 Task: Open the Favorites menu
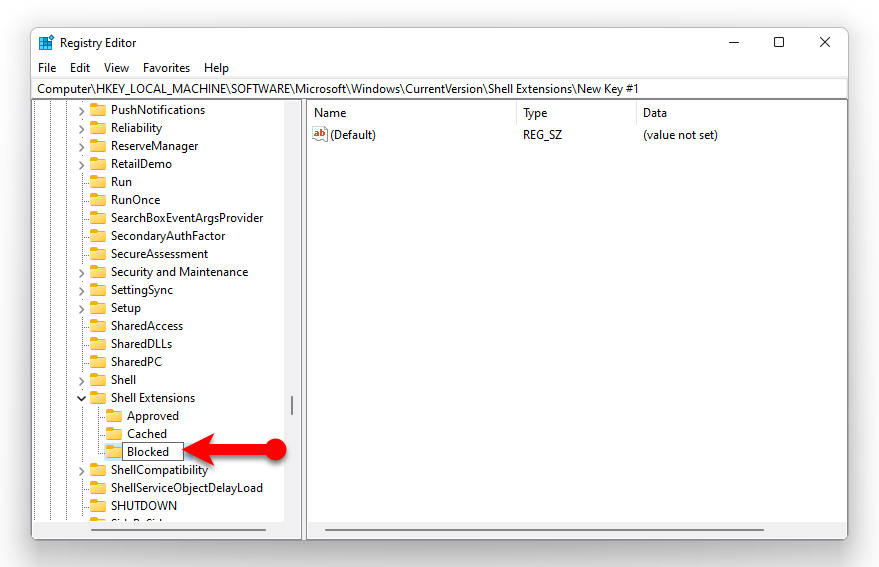pos(166,68)
